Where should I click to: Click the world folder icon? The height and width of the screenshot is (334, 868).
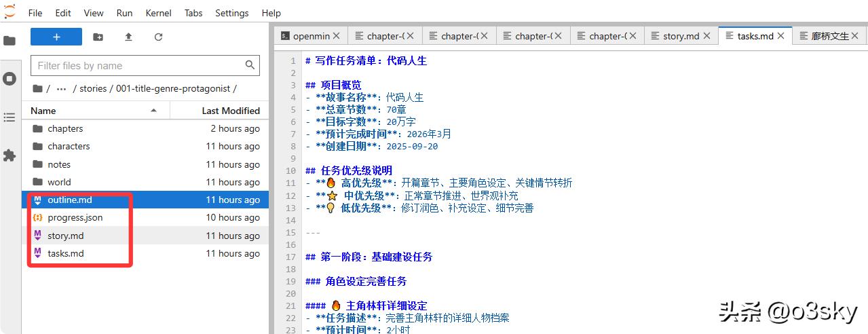click(37, 182)
